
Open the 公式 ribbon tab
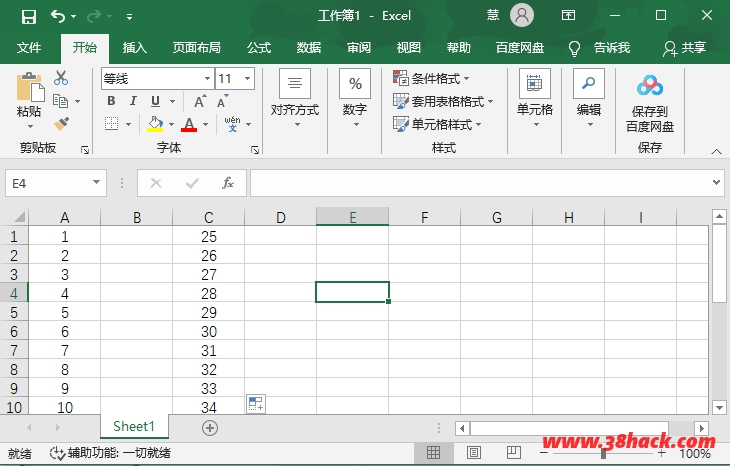pos(259,47)
